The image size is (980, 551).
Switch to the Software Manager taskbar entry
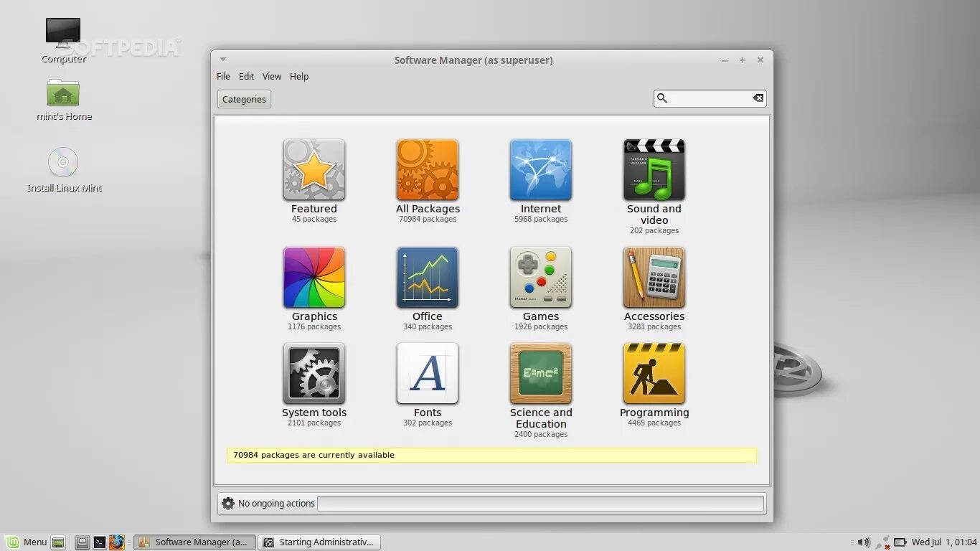click(194, 542)
